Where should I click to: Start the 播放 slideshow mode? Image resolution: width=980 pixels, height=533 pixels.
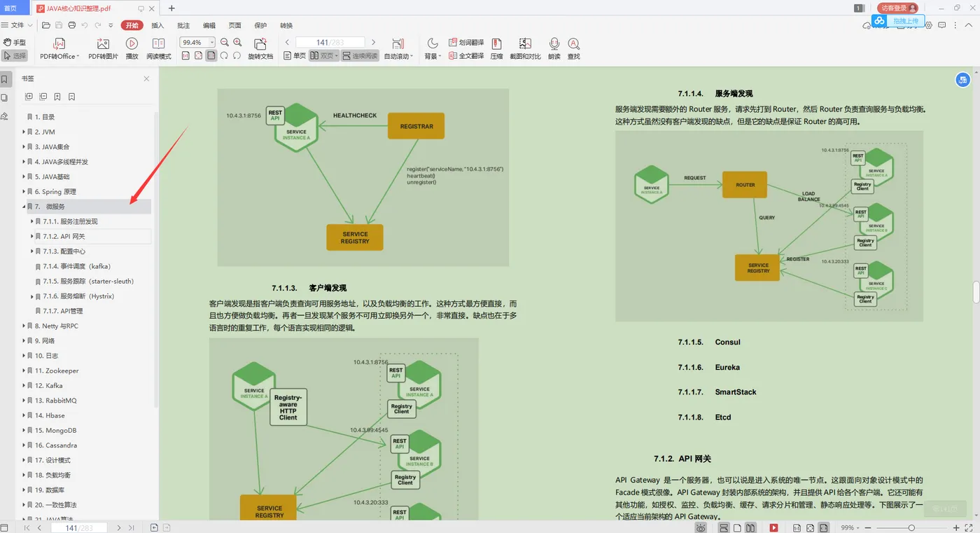[x=132, y=48]
